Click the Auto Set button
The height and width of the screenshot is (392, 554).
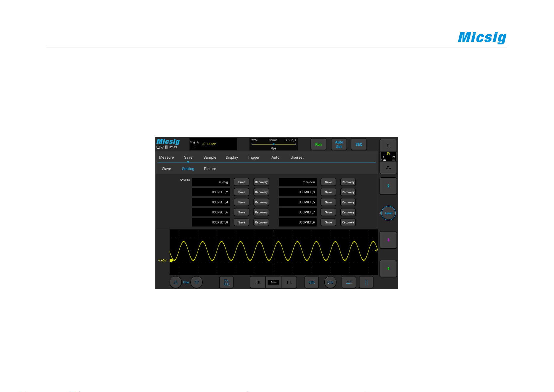(x=339, y=144)
